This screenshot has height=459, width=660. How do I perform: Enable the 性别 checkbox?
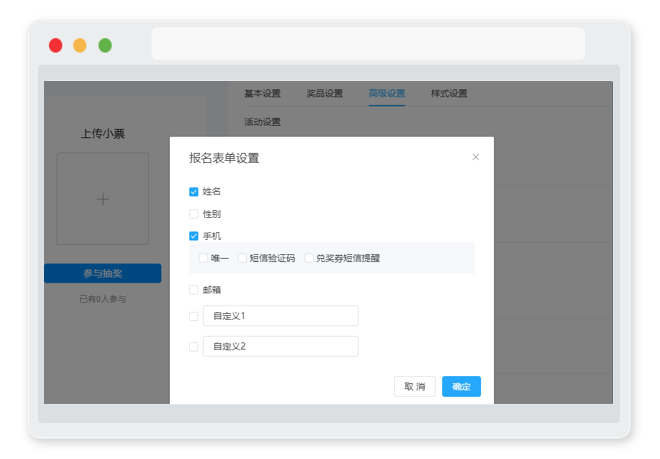coord(194,214)
